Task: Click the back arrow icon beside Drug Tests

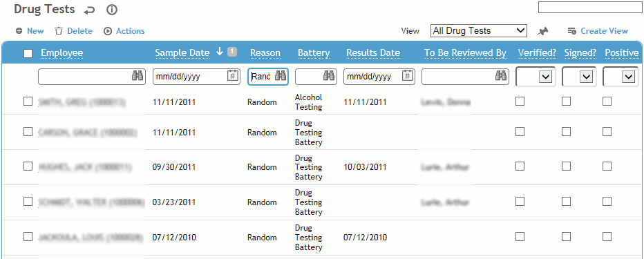Action: tap(89, 10)
